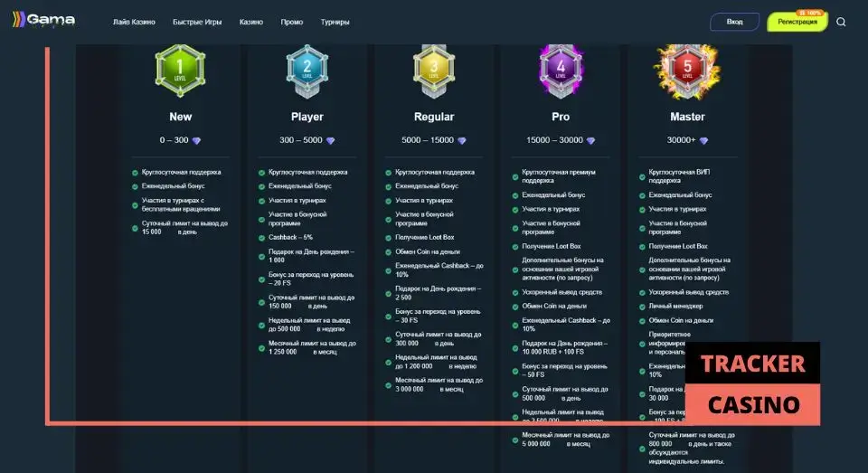The width and height of the screenshot is (868, 473).
Task: Open the Казино menu item
Action: (x=251, y=22)
